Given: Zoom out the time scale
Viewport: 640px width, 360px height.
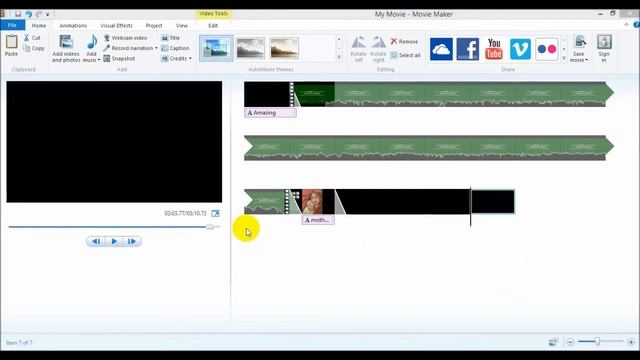Looking at the screenshot, I should (x=570, y=342).
